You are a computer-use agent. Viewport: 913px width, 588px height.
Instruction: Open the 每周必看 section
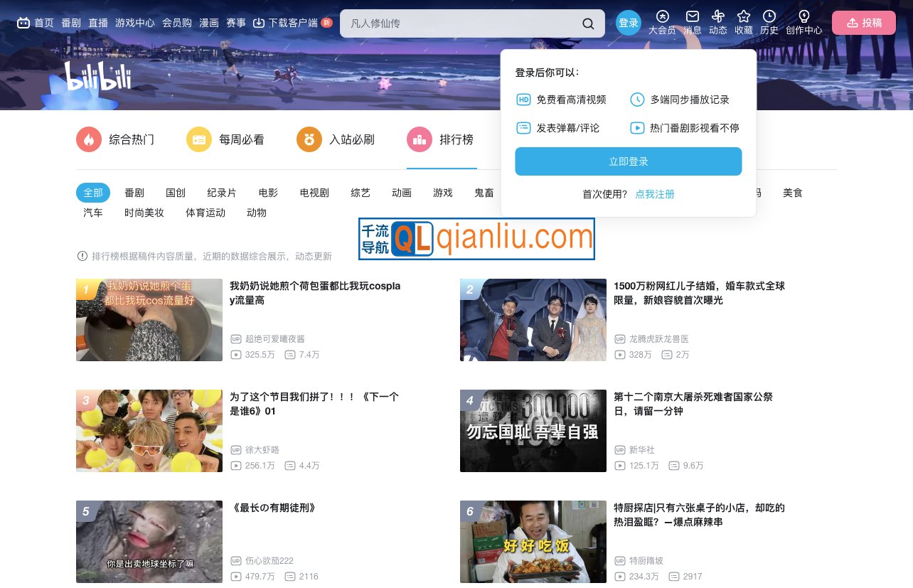(x=199, y=139)
